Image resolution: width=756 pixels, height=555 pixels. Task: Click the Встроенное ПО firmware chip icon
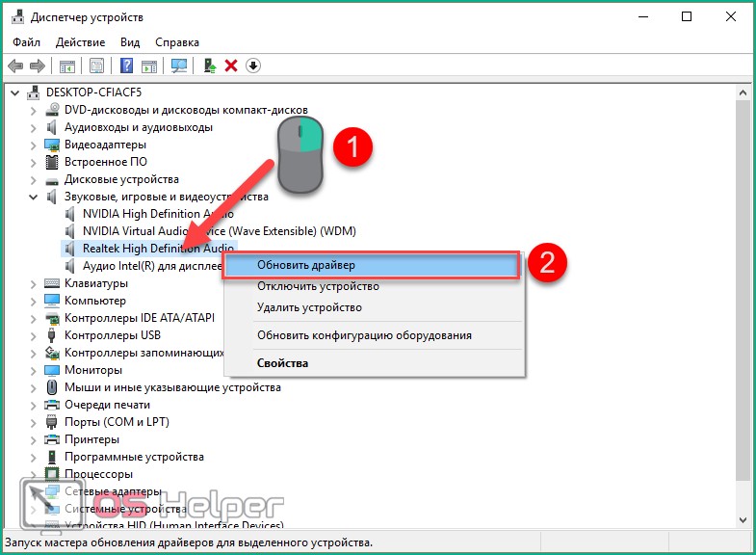click(52, 162)
